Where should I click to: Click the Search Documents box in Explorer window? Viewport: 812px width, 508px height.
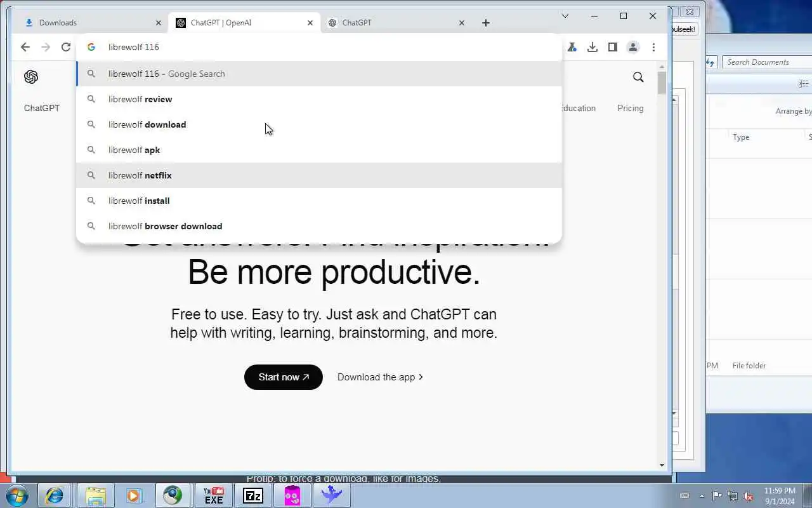point(768,62)
